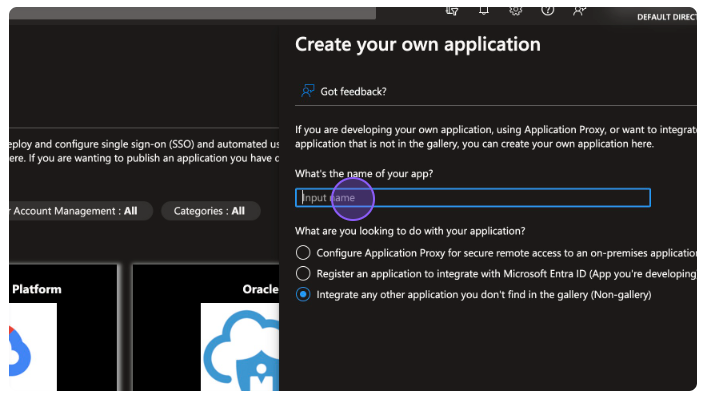Open the notifications bell icon in header
Screen dimensions: 704x397
pyautogui.click(x=484, y=11)
